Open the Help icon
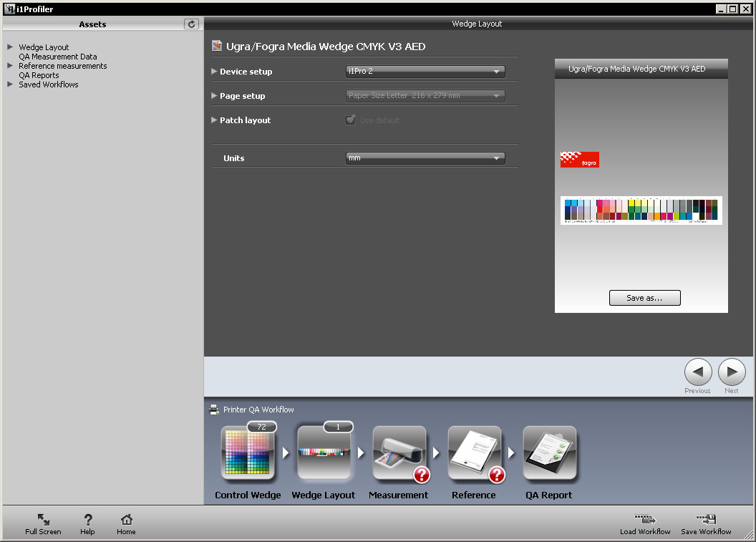Screen dimensions: 756x542 click(88, 520)
